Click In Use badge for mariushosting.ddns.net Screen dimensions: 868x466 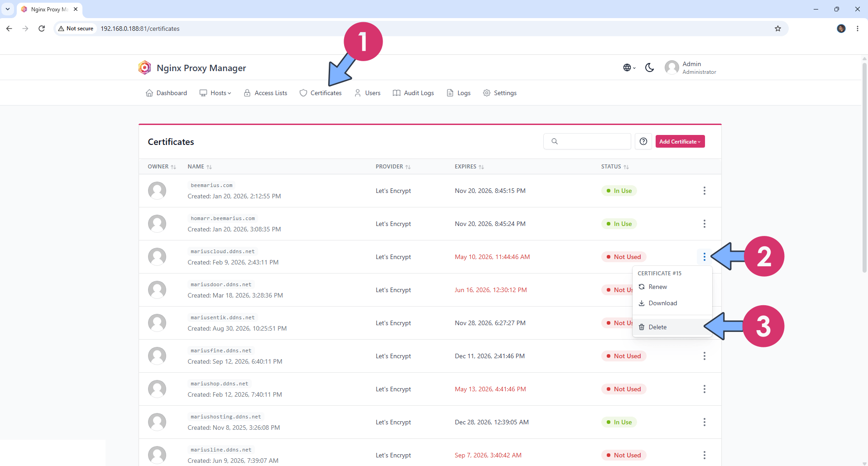[x=619, y=422]
